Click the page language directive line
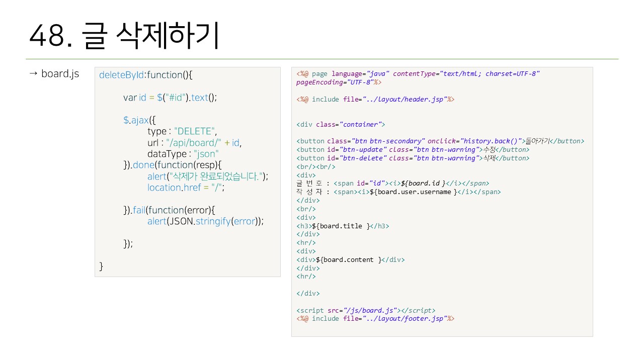The height and width of the screenshot is (362, 644). tap(418, 74)
